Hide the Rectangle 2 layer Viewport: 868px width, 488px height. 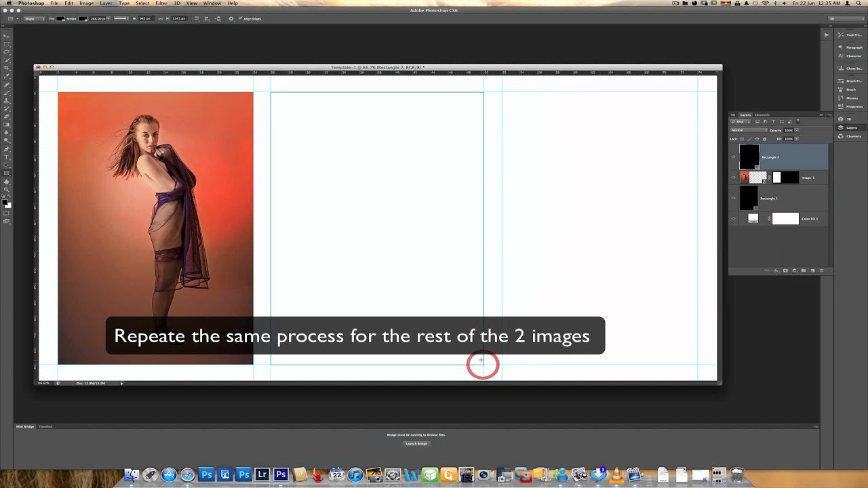tap(733, 157)
